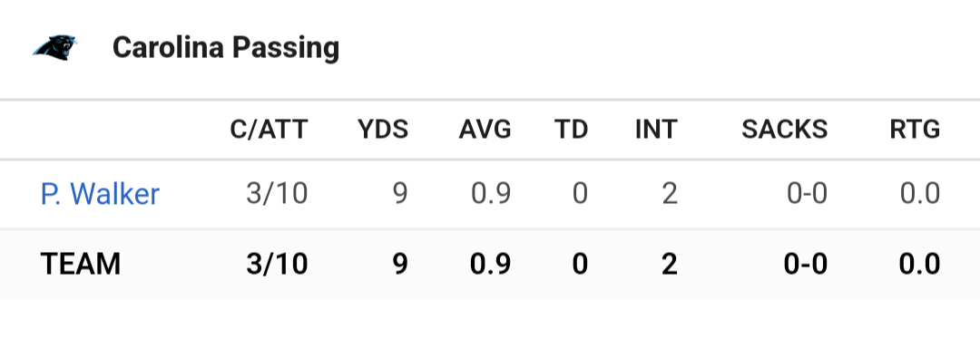Screen dimensions: 980x358
Task: Click the TEAM row label
Action: click(x=81, y=265)
